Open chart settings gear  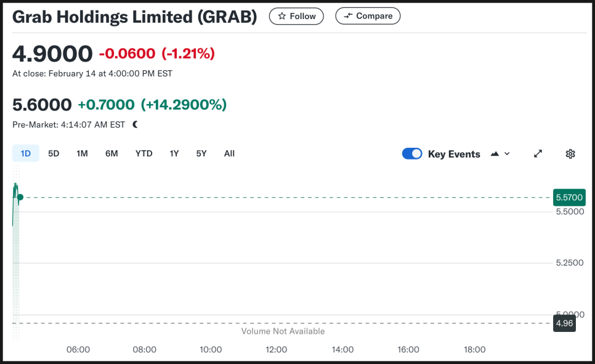(x=570, y=154)
